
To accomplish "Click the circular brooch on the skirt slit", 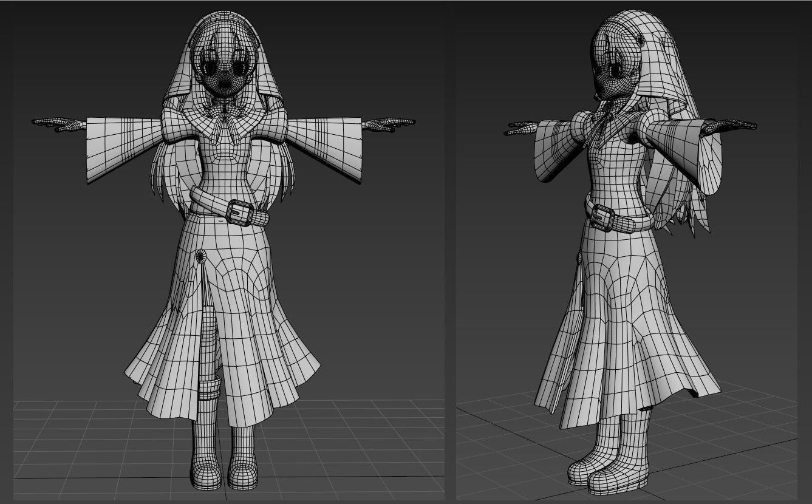I will coord(200,255).
